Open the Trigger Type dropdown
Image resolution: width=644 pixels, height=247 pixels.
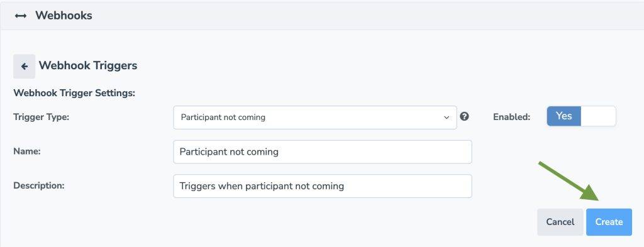pos(315,118)
